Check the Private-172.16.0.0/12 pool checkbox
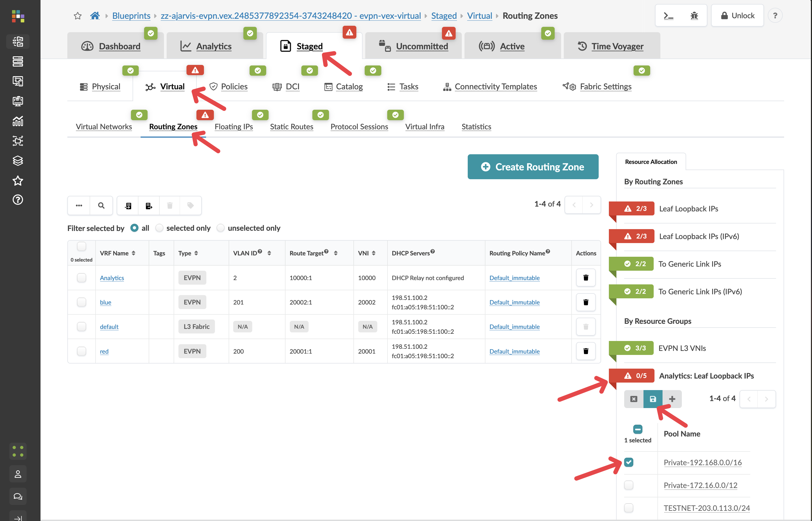 (629, 485)
